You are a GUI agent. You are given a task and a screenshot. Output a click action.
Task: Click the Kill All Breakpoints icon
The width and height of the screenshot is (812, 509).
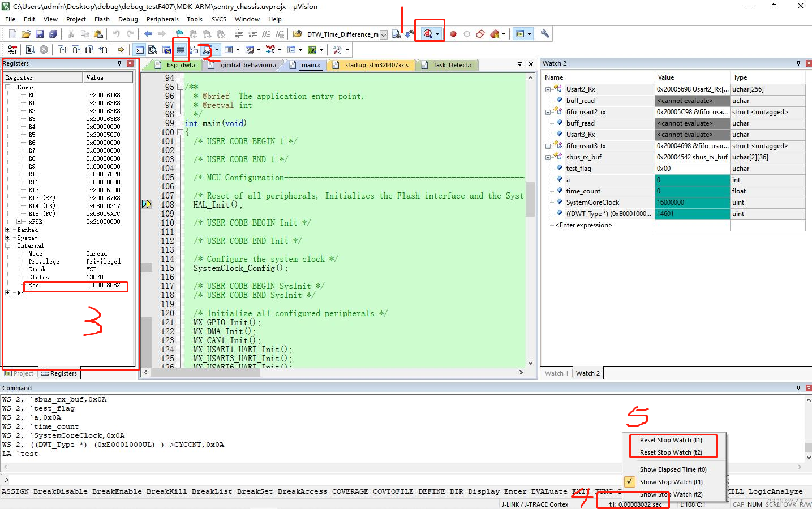(495, 34)
